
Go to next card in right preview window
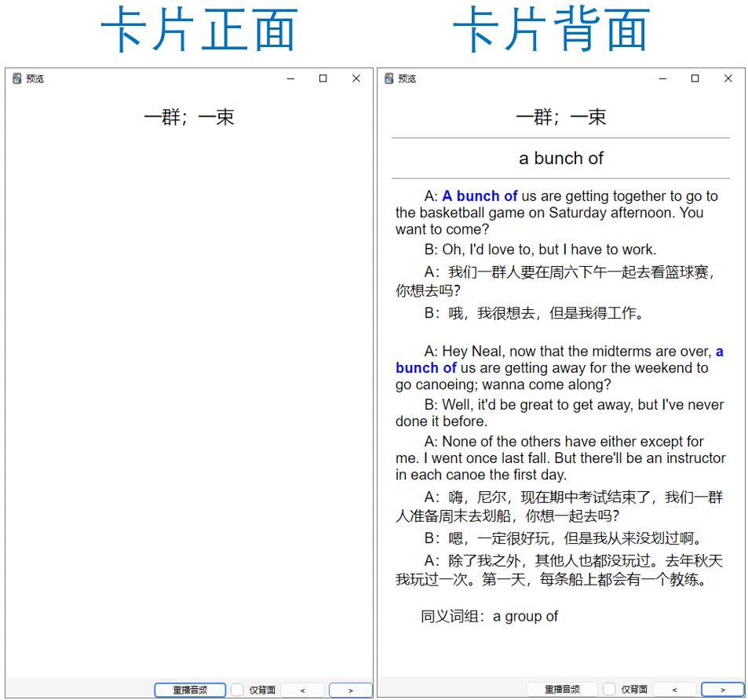pos(723,690)
